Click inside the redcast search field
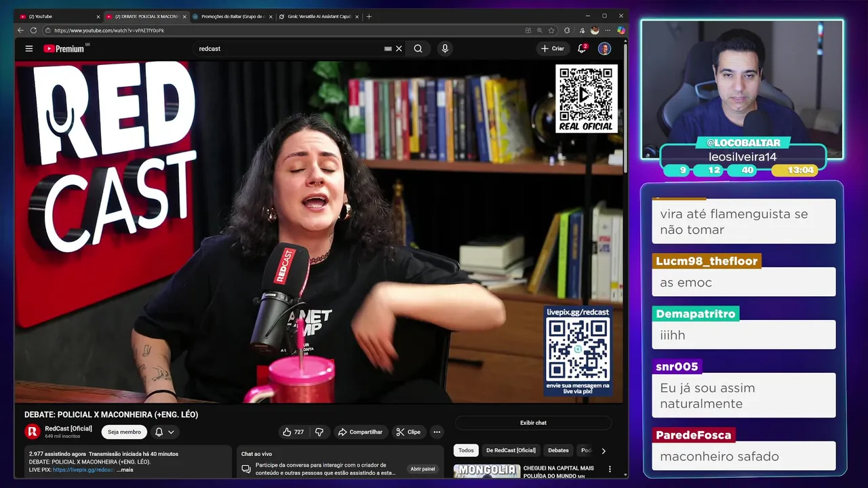Viewport: 868px width, 488px height. (x=288, y=49)
